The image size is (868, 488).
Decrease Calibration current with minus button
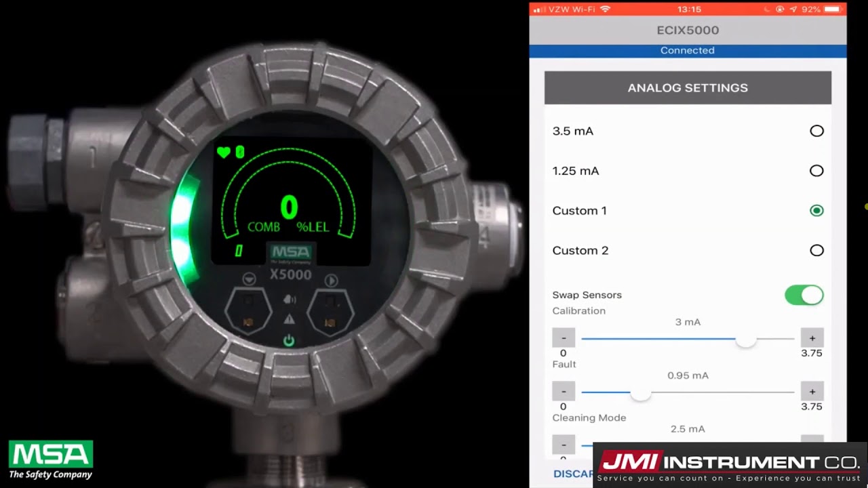tap(564, 338)
